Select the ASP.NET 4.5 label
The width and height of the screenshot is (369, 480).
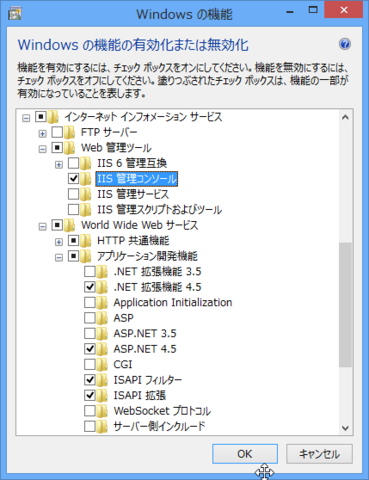(145, 349)
